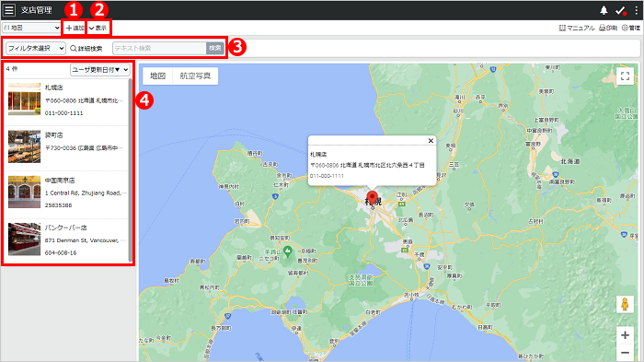Screen dimensions: 644x362
Task: Open the ユーザ更新日付 sort dropdown
Action: click(x=100, y=70)
